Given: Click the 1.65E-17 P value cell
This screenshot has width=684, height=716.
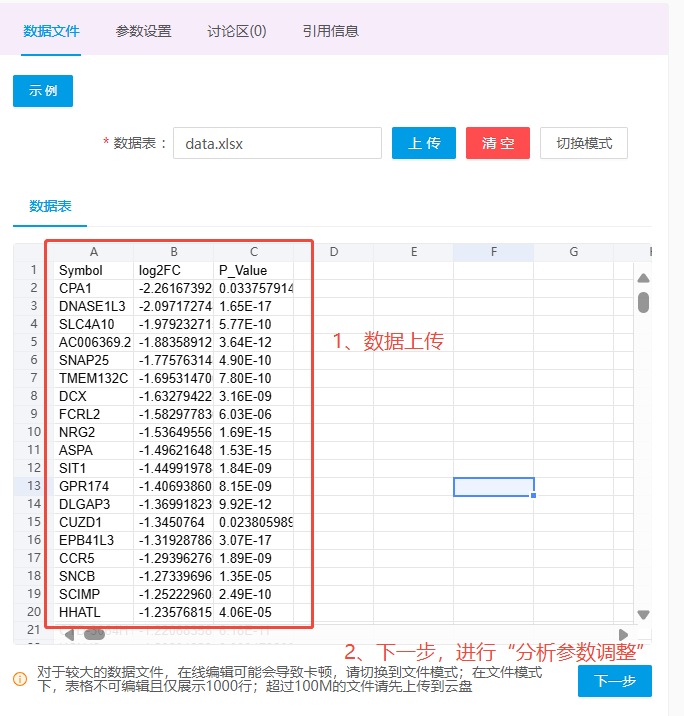Looking at the screenshot, I should 253,306.
